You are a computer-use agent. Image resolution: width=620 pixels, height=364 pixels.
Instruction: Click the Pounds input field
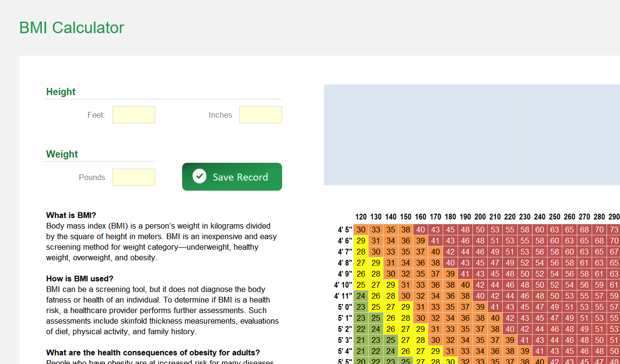point(134,177)
